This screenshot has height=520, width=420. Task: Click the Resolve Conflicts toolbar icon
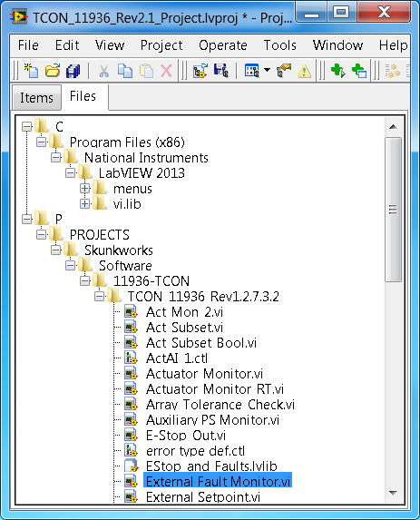click(x=284, y=71)
